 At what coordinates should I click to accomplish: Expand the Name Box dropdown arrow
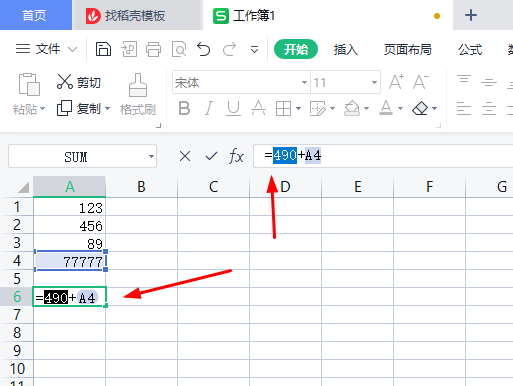click(x=151, y=156)
